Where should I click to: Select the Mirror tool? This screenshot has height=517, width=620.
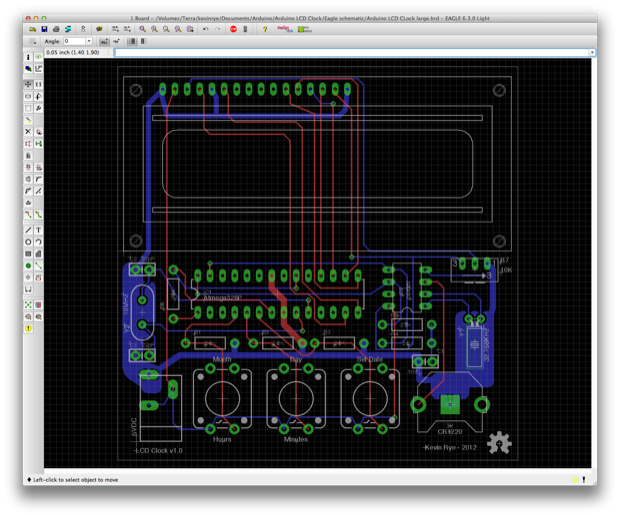(x=28, y=96)
